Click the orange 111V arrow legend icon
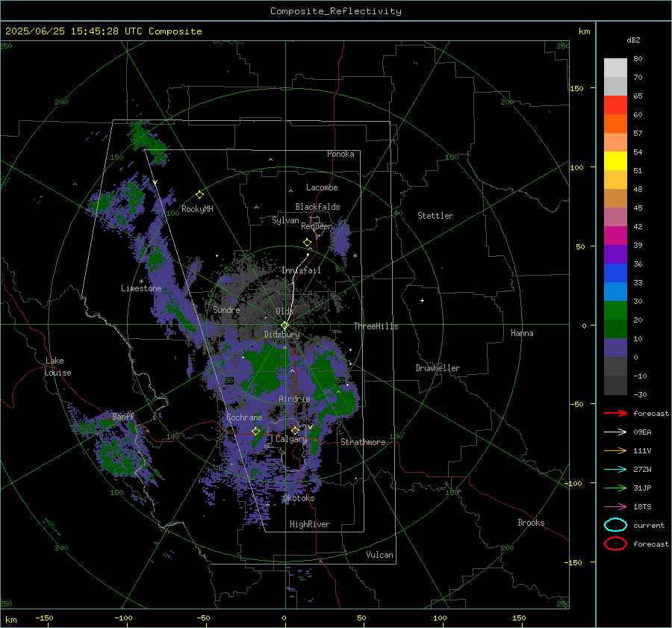Image resolution: width=672 pixels, height=628 pixels. (x=615, y=450)
